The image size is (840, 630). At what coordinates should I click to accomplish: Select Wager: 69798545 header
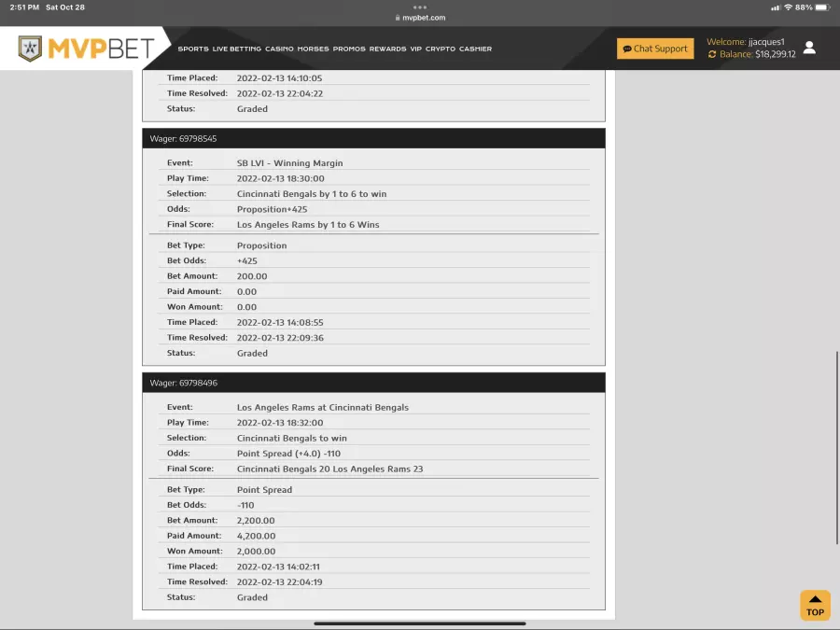[373, 138]
